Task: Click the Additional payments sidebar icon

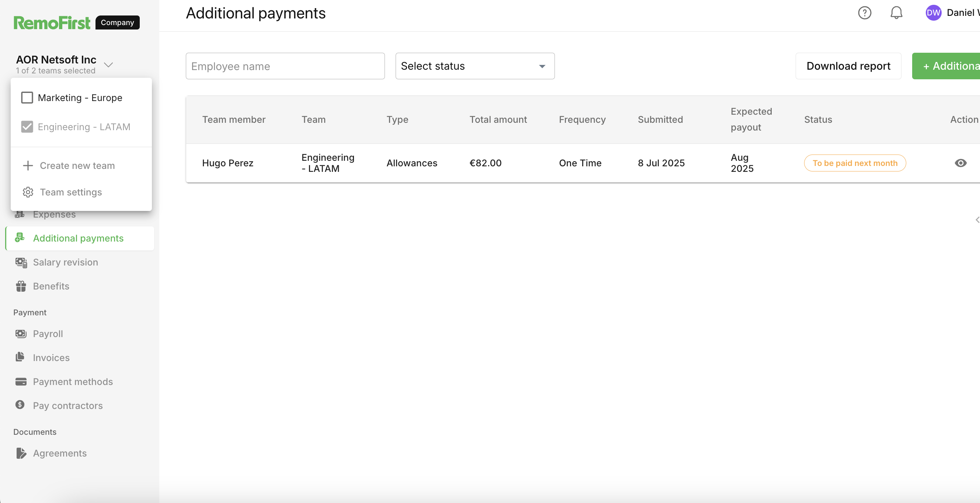Action: click(20, 238)
